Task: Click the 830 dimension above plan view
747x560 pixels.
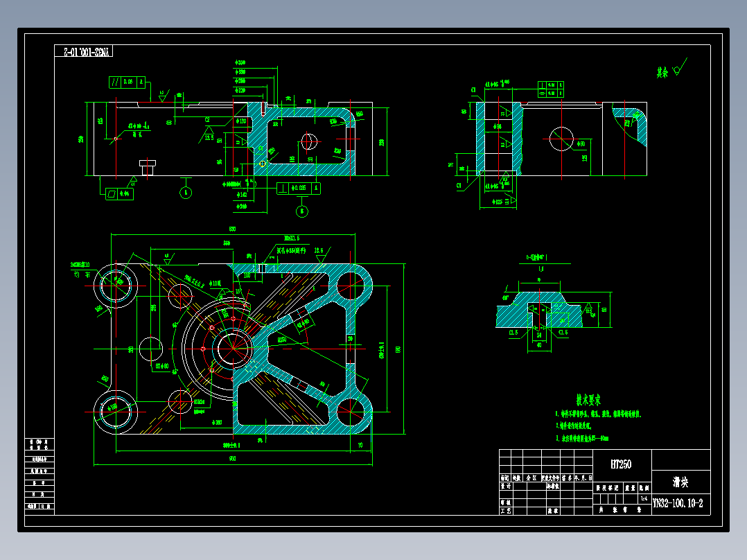Action: coord(233,229)
